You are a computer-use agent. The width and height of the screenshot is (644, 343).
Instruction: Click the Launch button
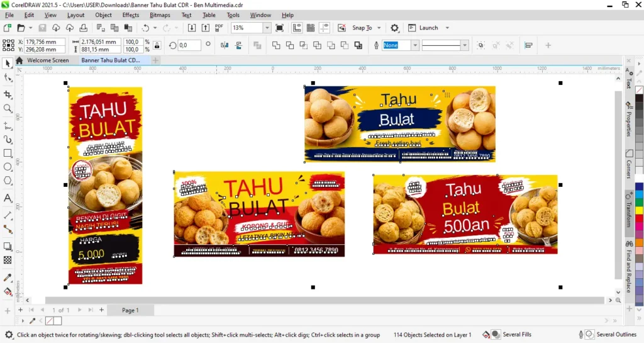coord(423,28)
